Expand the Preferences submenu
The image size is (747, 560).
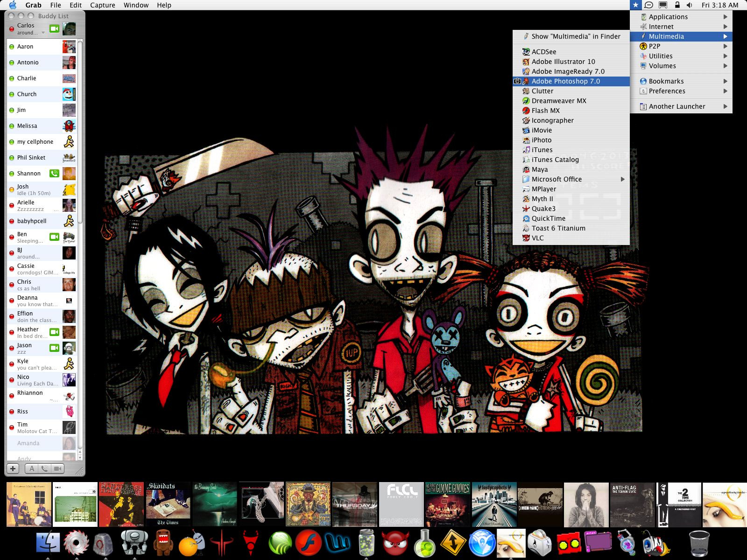681,91
